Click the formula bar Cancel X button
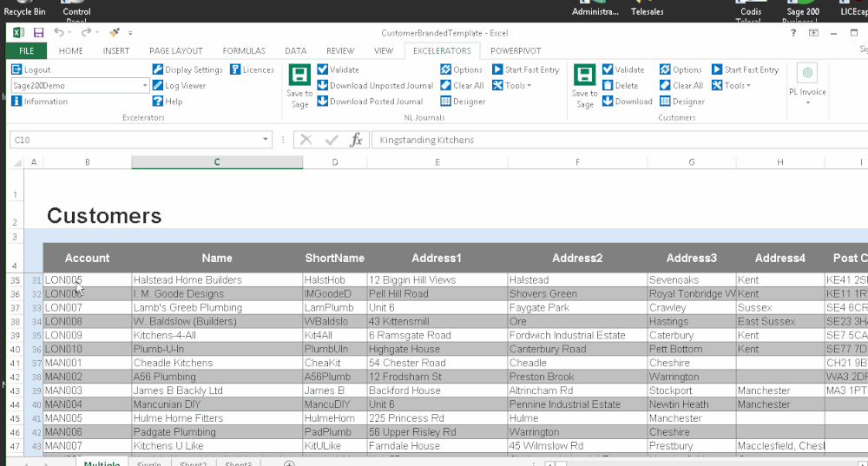868x466 pixels. (x=306, y=140)
